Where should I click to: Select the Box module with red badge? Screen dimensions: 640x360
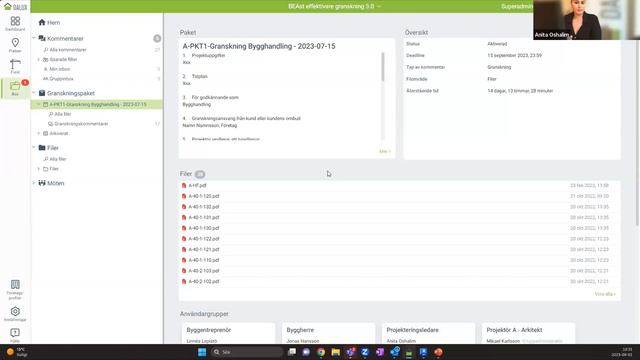point(15,88)
